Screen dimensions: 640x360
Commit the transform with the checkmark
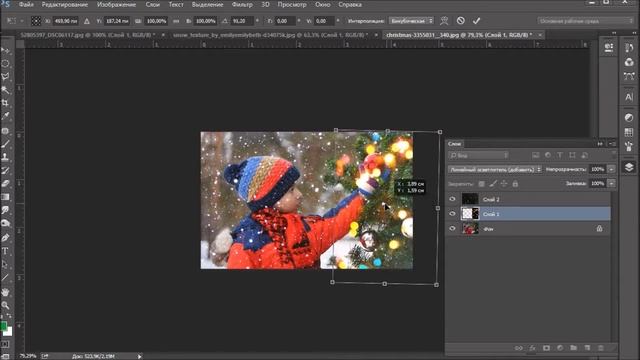click(x=476, y=21)
